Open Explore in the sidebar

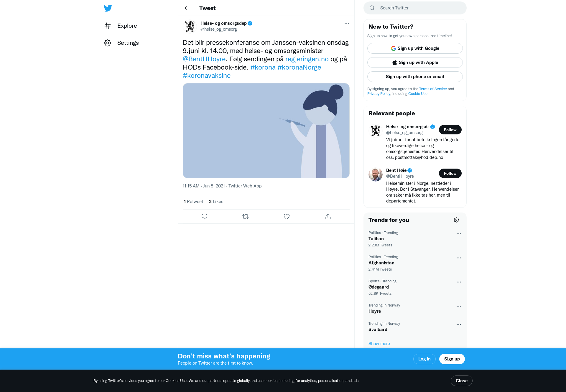[x=121, y=26]
